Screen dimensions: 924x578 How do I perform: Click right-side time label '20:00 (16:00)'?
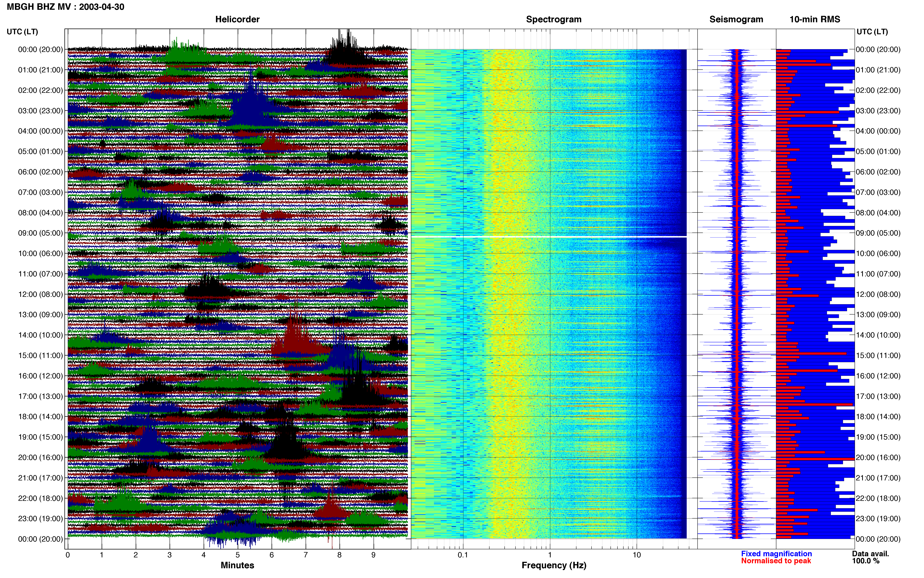point(878,458)
